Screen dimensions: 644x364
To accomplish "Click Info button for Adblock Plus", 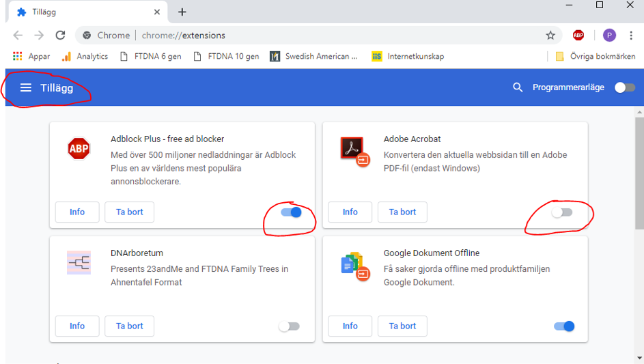I will pyautogui.click(x=77, y=212).
